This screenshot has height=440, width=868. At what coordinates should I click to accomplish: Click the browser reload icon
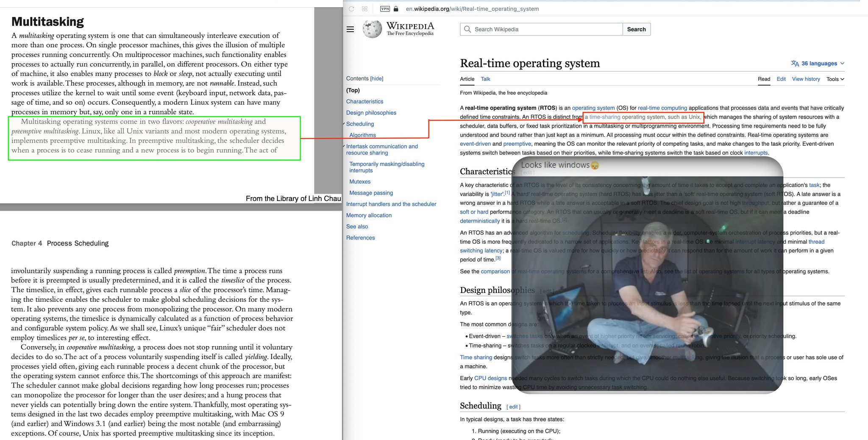[x=351, y=8]
